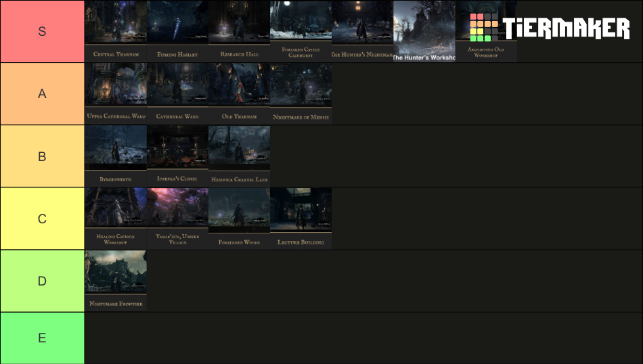Select the Nightmare Frontier tile in D tier
643x364 pixels.
coord(116,281)
